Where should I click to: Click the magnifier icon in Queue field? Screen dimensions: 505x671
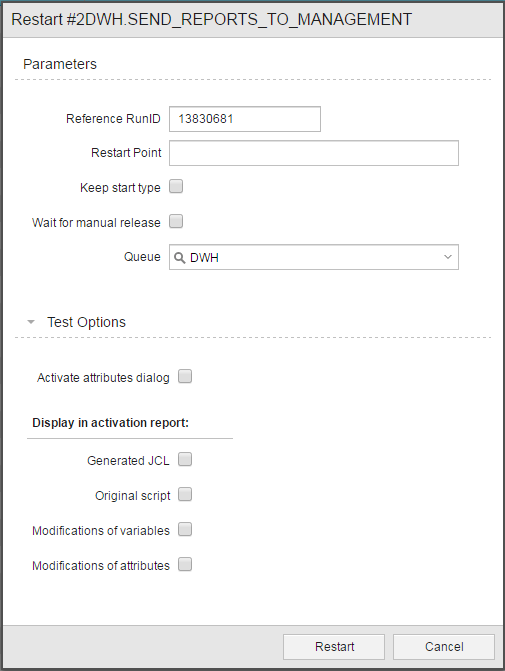pos(180,258)
